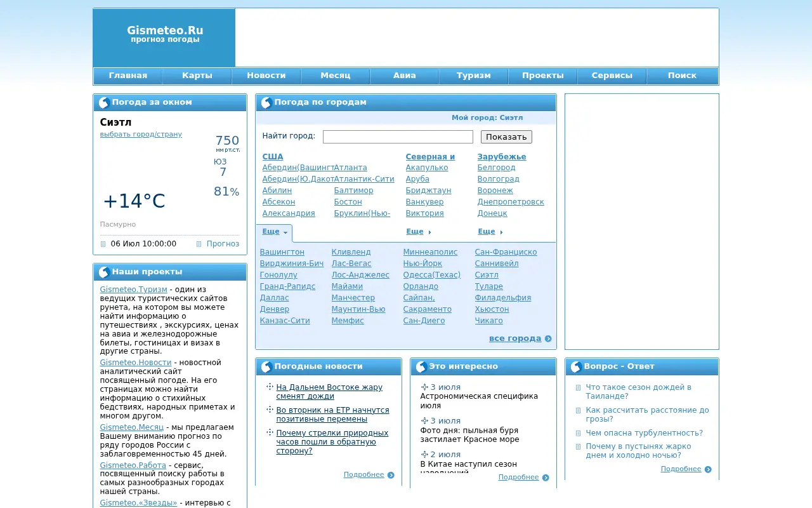Click the arrow icon after Подробнее in Это интересно
The image size is (812, 508).
point(546,478)
